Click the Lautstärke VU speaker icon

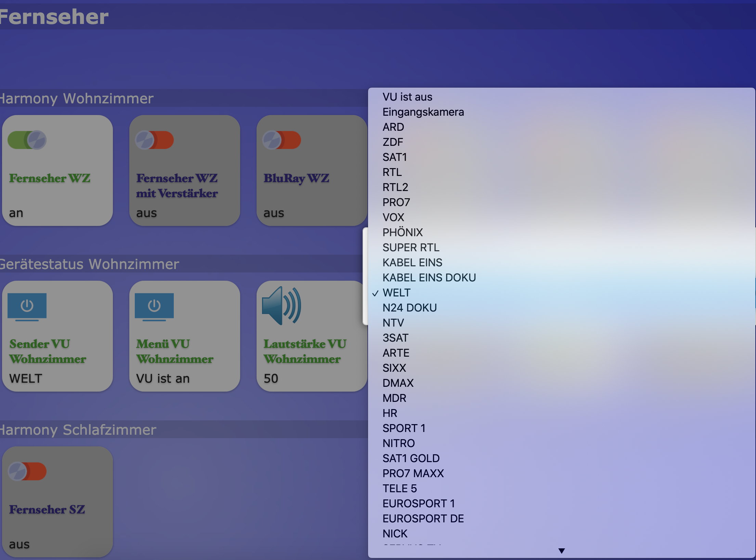point(282,306)
